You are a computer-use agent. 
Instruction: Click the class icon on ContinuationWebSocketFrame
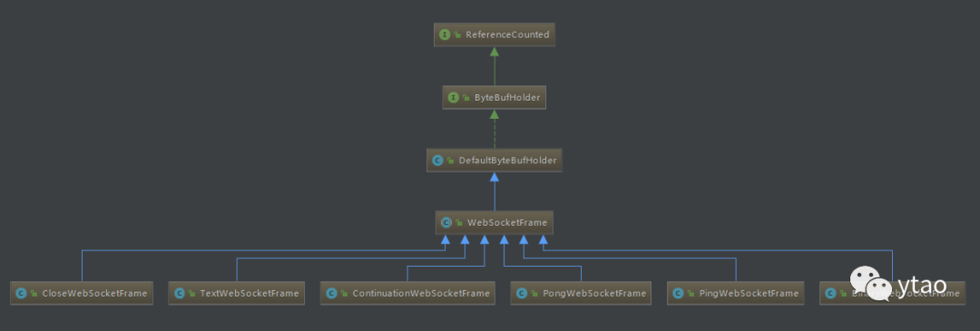(332, 293)
